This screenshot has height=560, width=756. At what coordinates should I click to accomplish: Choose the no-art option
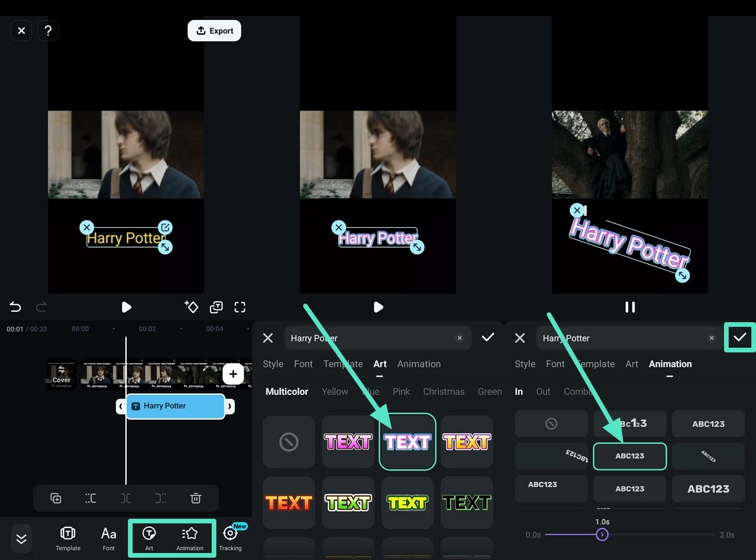tap(289, 442)
